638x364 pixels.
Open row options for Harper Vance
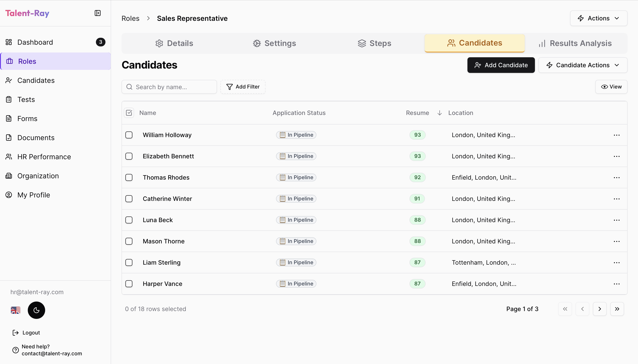617,284
